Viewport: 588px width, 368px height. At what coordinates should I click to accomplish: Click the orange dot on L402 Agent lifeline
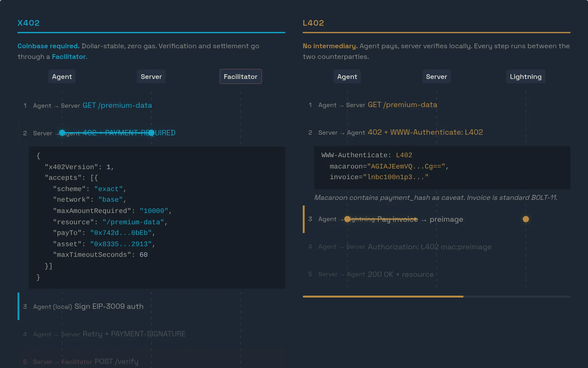pos(347,219)
